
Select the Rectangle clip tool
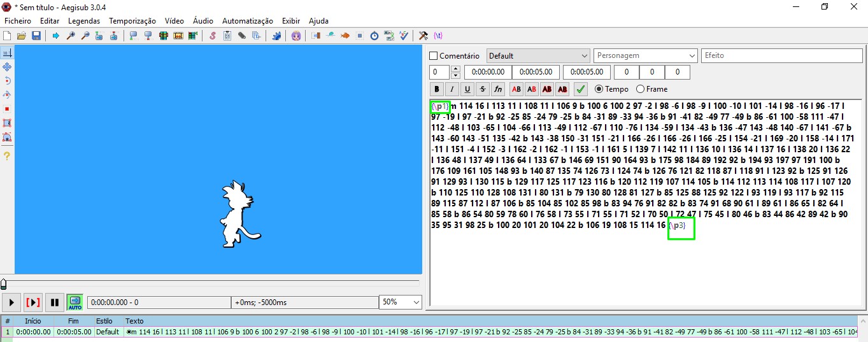[7, 122]
